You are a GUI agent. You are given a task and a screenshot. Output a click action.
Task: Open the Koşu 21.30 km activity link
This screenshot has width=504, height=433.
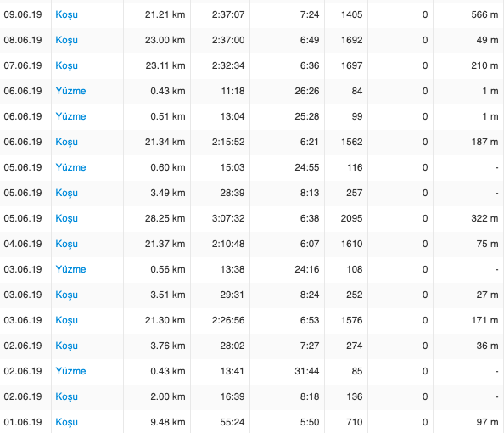[x=66, y=320]
